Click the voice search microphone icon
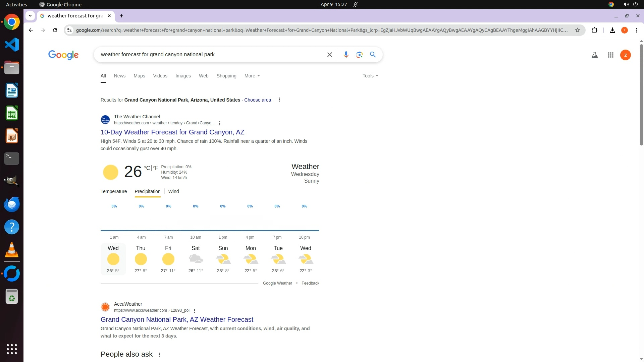Screen dimensions: 644x362 pos(346,55)
